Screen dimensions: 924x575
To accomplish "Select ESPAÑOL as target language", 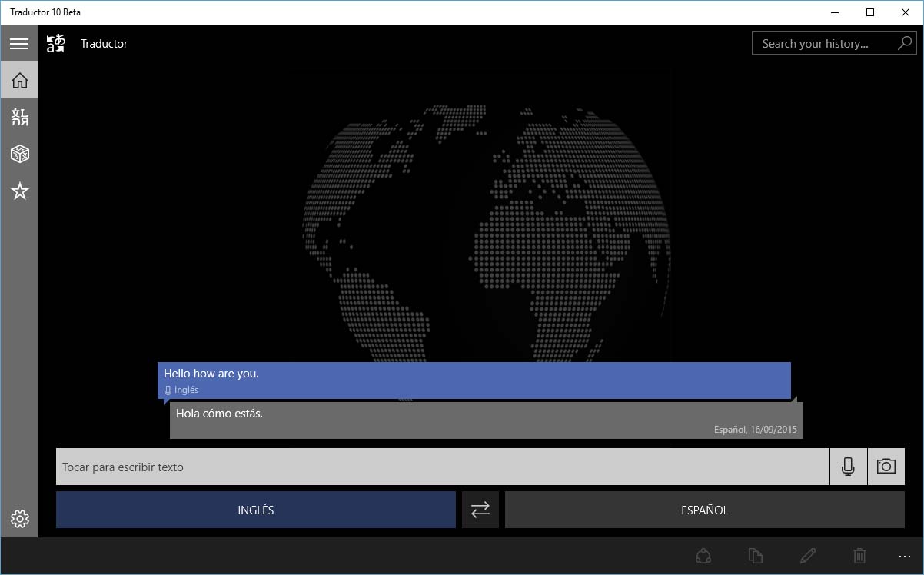I will [705, 510].
